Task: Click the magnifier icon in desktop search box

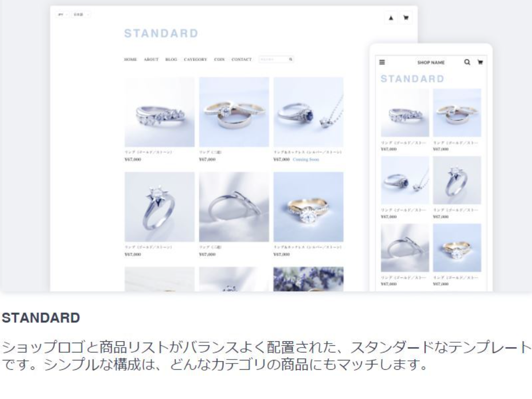Action: (x=291, y=59)
